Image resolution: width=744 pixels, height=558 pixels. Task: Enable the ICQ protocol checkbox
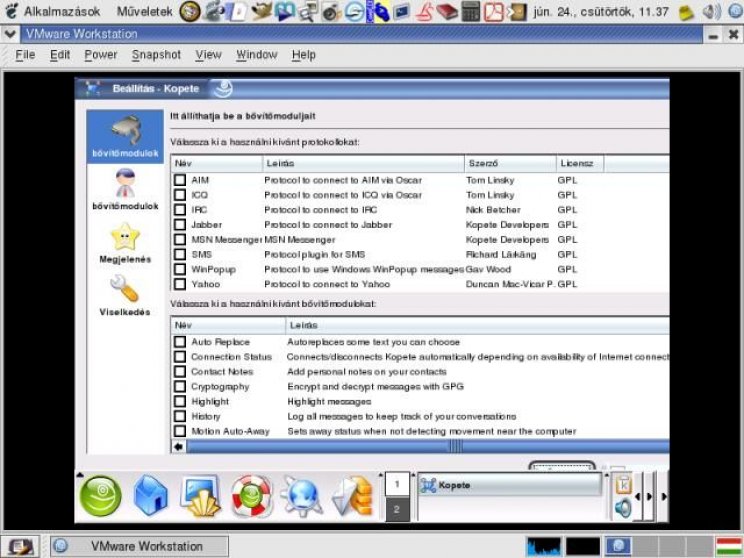[180, 195]
